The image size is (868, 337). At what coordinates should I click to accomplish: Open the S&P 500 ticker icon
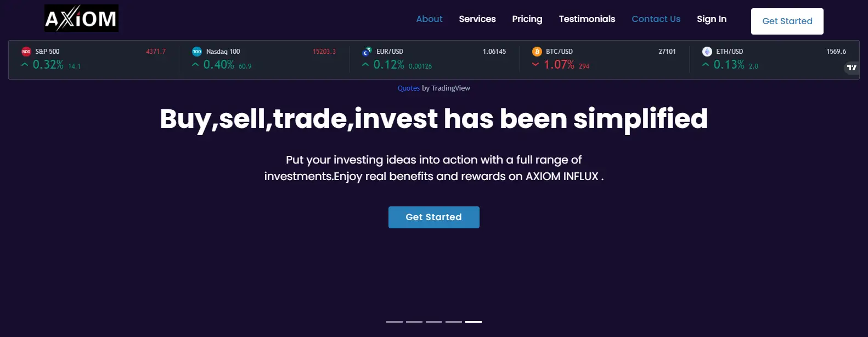coord(26,52)
